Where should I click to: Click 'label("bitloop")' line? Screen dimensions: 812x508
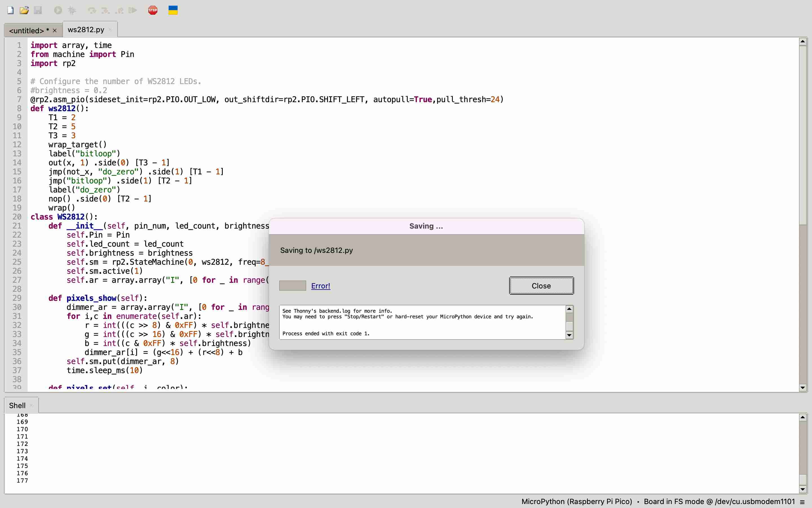pos(84,154)
